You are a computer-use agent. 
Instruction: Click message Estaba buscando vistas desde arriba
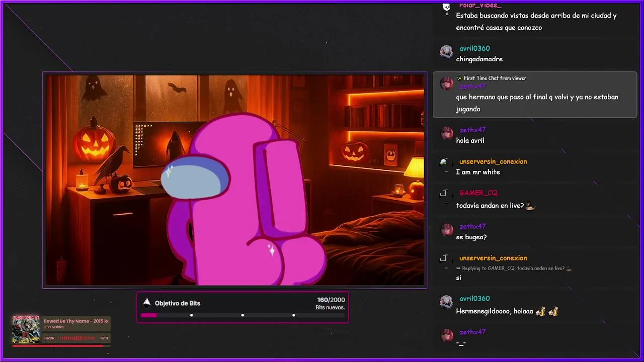tap(536, 22)
